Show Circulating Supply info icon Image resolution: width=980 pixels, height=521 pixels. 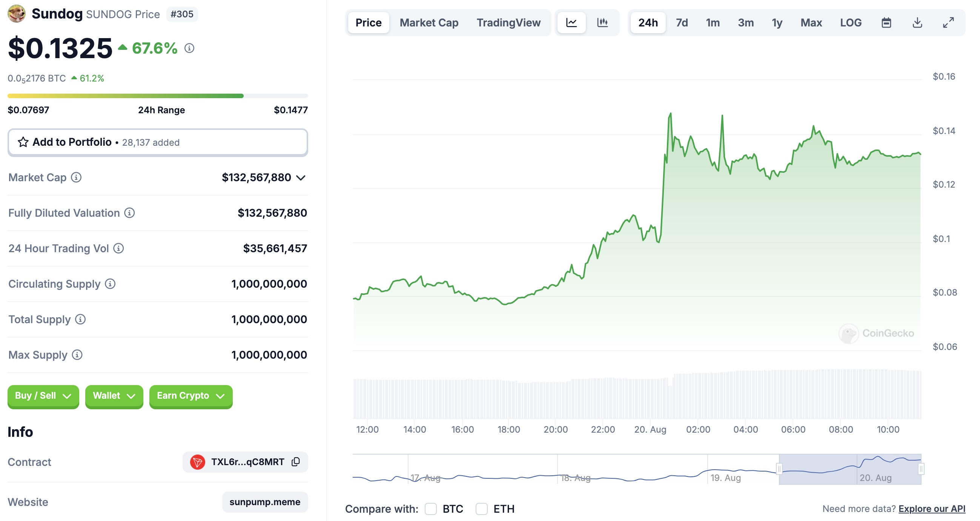pyautogui.click(x=110, y=284)
